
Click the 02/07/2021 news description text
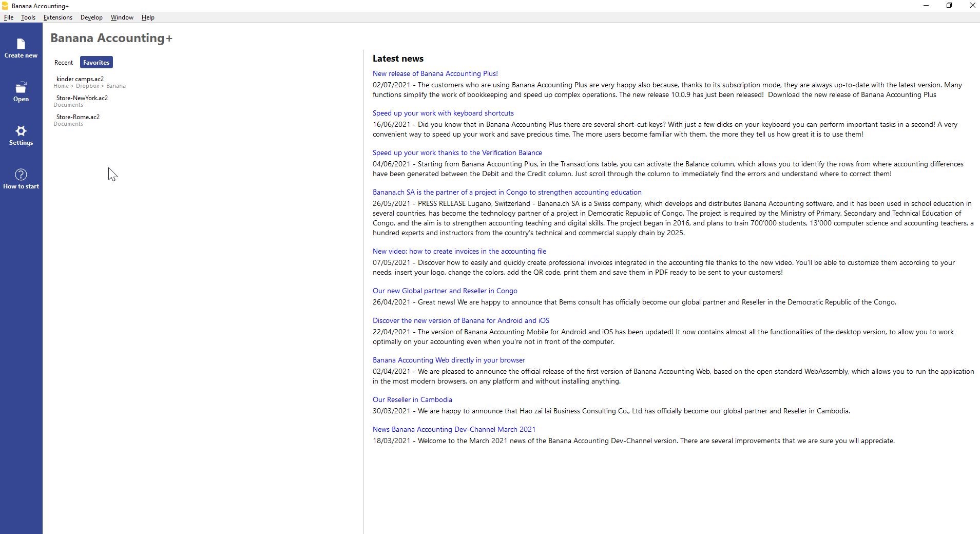(x=667, y=90)
